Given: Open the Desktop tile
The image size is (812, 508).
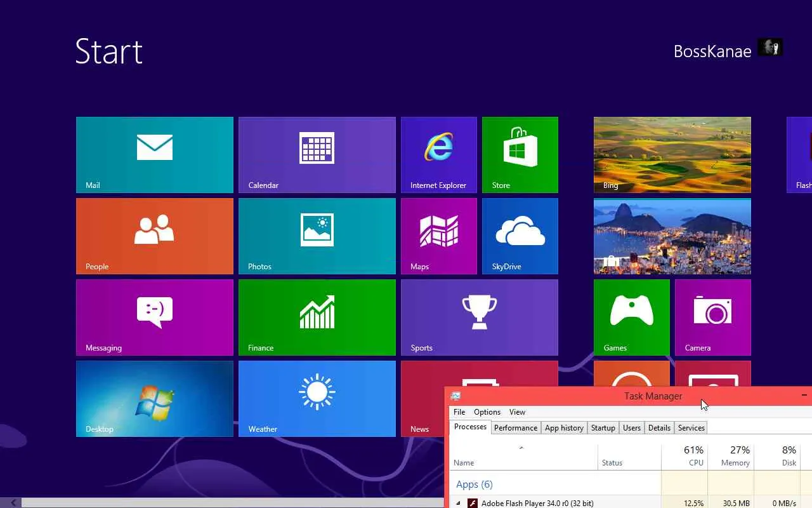Looking at the screenshot, I should (155, 399).
